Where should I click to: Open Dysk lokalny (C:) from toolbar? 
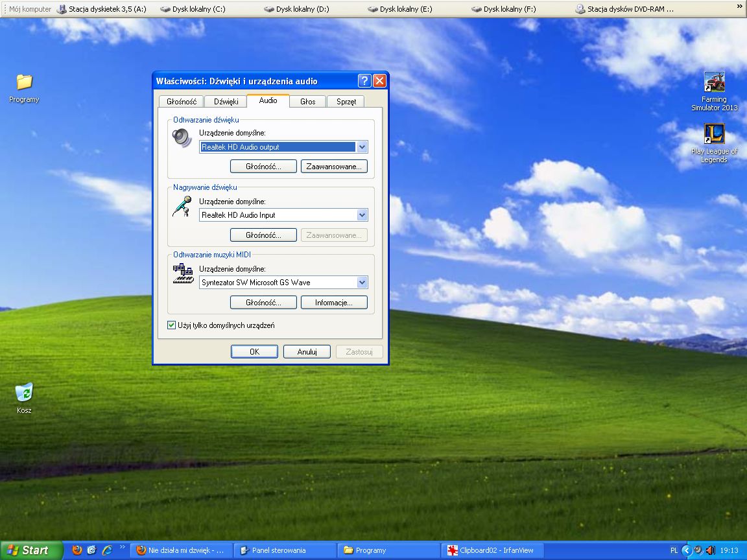click(x=193, y=9)
